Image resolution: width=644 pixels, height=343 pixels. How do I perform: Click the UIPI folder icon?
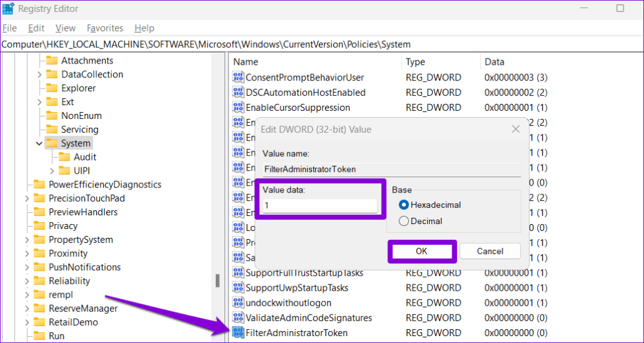point(65,171)
